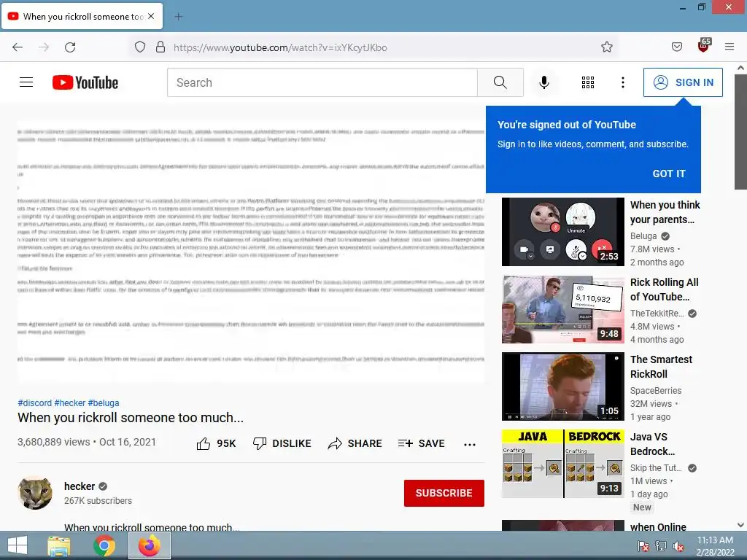Click page vertical scrollbar thumb
The image size is (747, 560).
click(740, 131)
